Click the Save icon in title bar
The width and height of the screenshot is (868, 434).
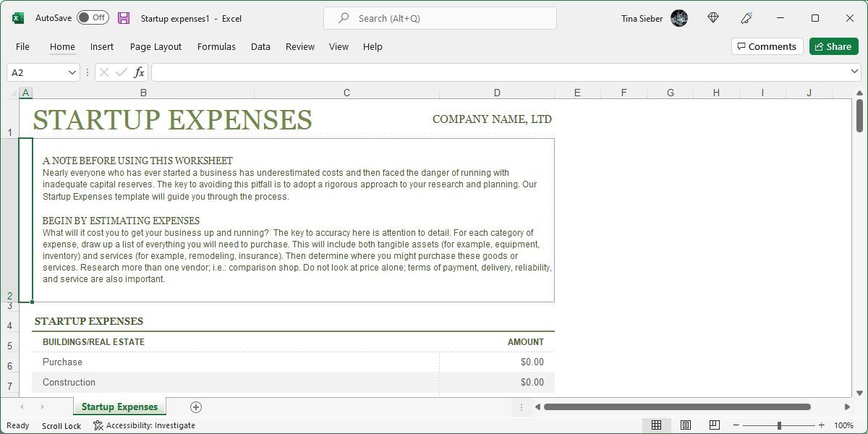[x=123, y=18]
